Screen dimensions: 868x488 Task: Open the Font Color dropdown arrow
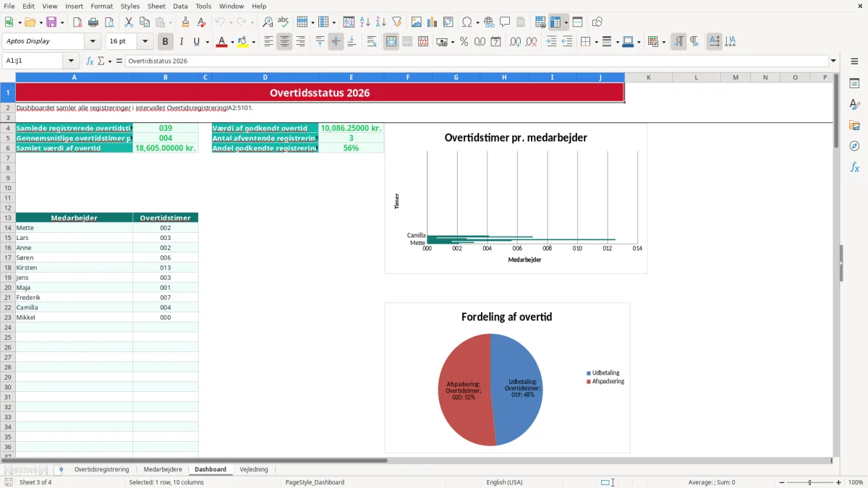pyautogui.click(x=232, y=42)
